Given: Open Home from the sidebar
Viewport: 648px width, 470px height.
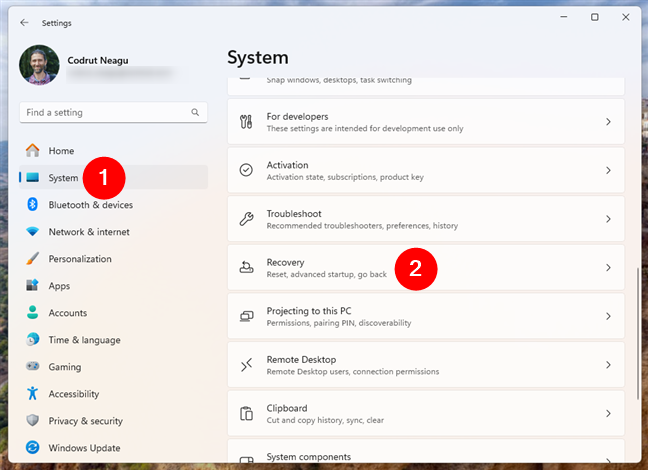Looking at the screenshot, I should pyautogui.click(x=113, y=151).
